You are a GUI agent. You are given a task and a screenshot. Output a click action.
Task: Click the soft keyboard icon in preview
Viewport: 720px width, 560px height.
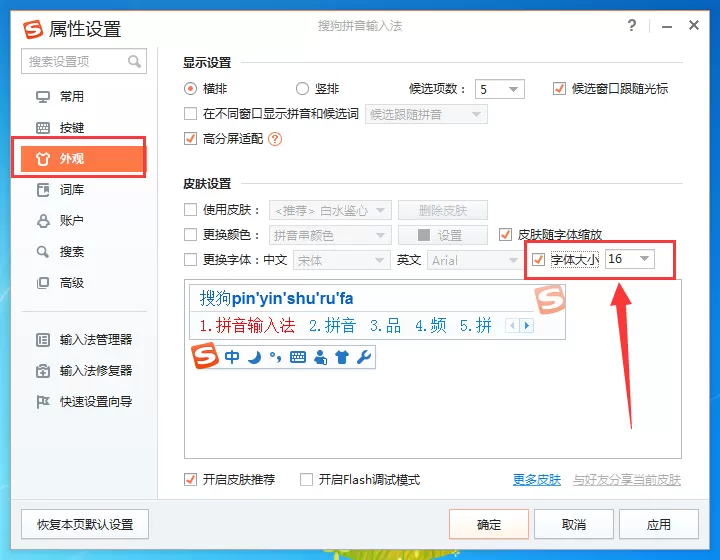coord(298,357)
